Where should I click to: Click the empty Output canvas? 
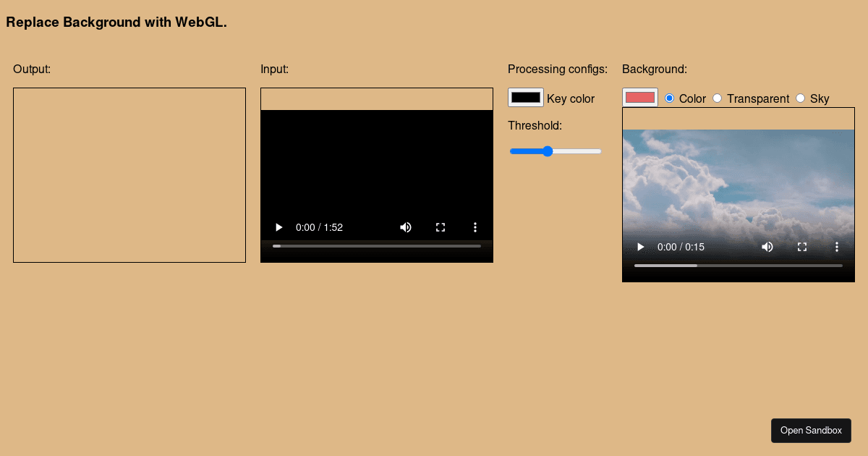[129, 175]
